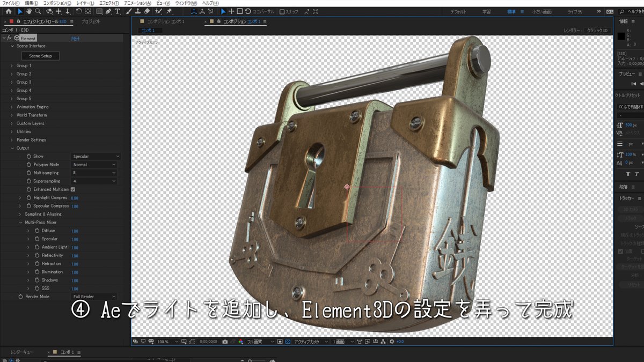644x362 pixels.
Task: Toggle stopwatch for Diffuse pass
Action: pyautogui.click(x=37, y=231)
